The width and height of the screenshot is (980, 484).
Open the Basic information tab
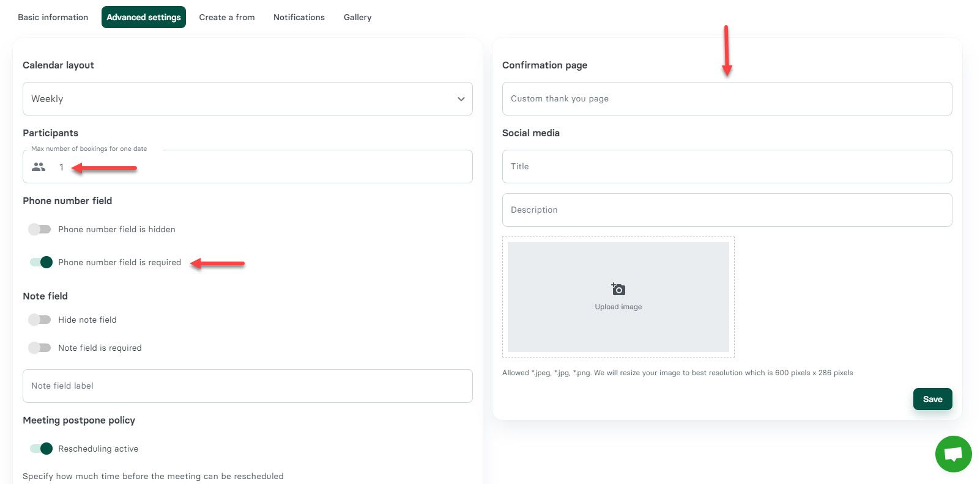pos(53,17)
